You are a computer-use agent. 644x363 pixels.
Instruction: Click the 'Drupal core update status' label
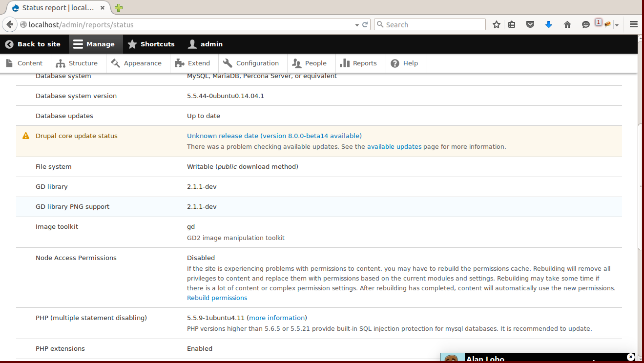(x=77, y=136)
